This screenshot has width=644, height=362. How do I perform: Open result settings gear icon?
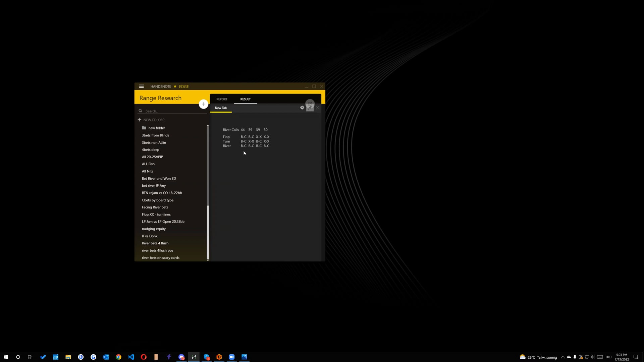point(302,108)
